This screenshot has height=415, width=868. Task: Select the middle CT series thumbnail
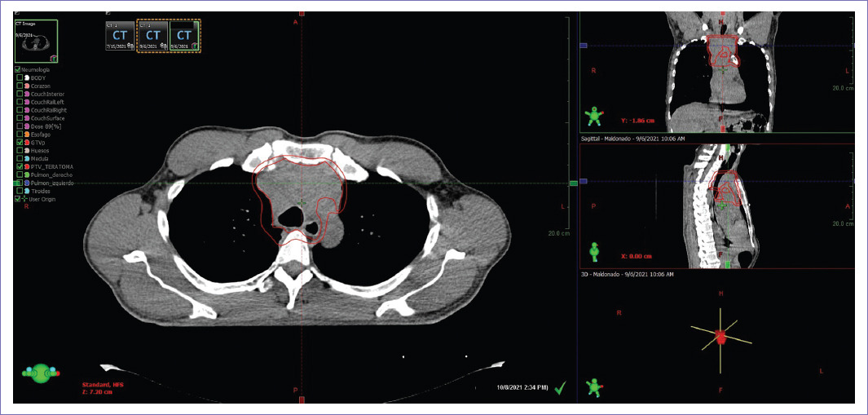coord(152,37)
